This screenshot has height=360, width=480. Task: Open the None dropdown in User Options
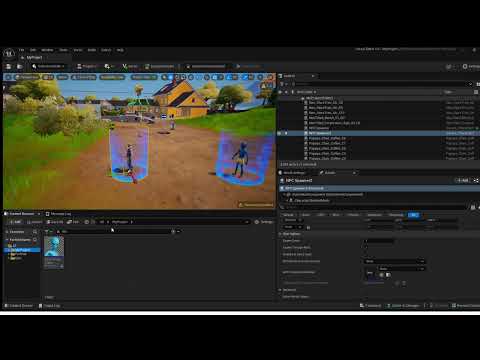coord(395,261)
